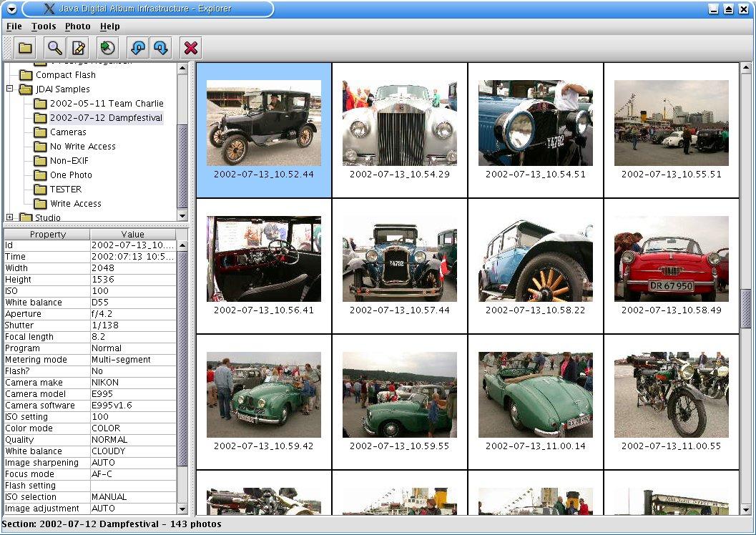Select photo 2002-07-13_10.55.51 harbor view
This screenshot has width=756, height=535.
coord(671,130)
